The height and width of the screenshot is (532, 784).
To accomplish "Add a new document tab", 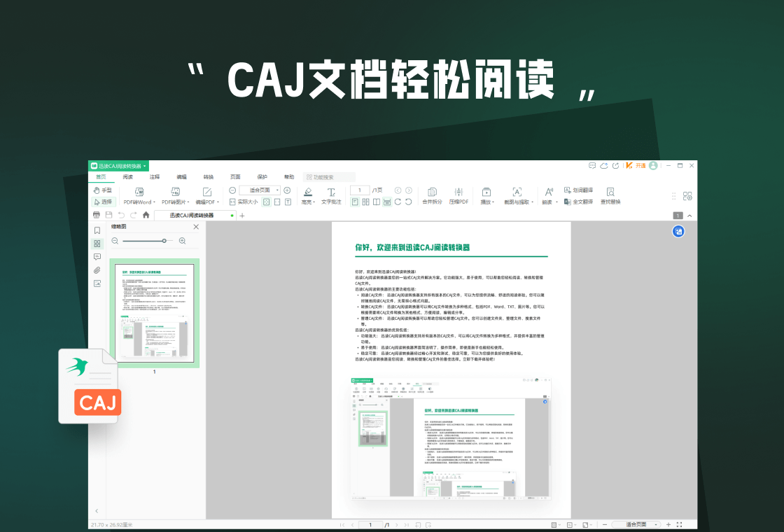I will click(242, 216).
